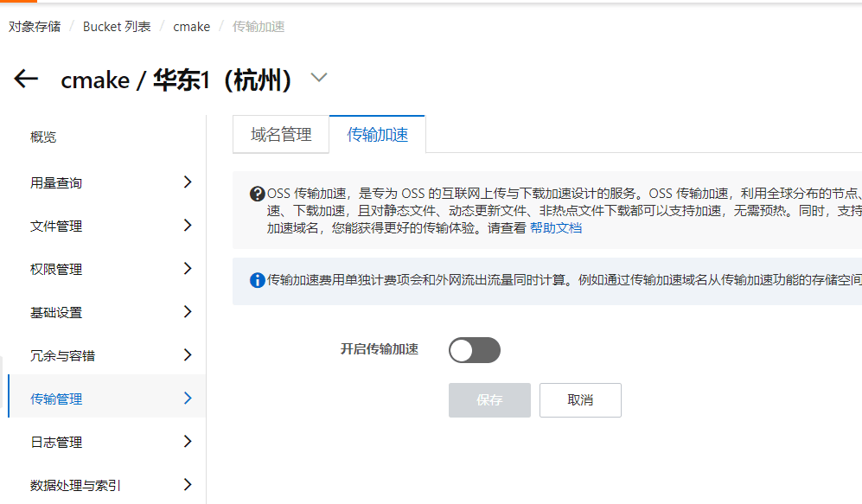The width and height of the screenshot is (862, 504).
Task: Switch to the 域名管理 tab
Action: point(280,134)
